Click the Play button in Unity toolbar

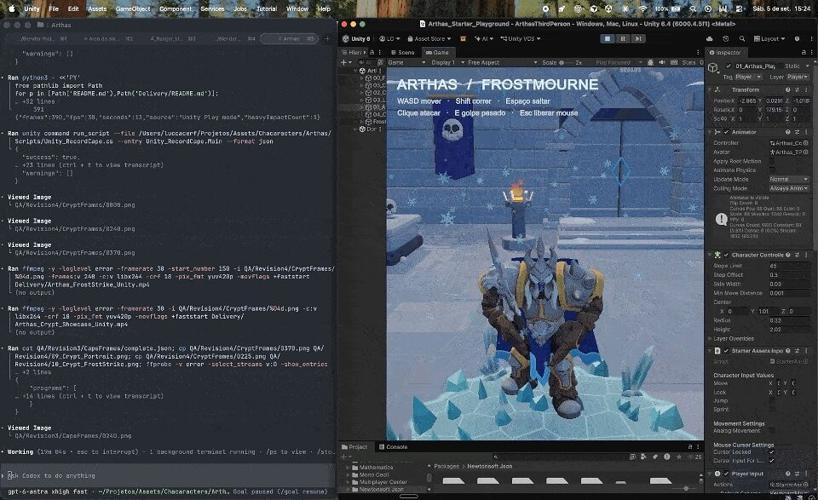click(x=607, y=39)
